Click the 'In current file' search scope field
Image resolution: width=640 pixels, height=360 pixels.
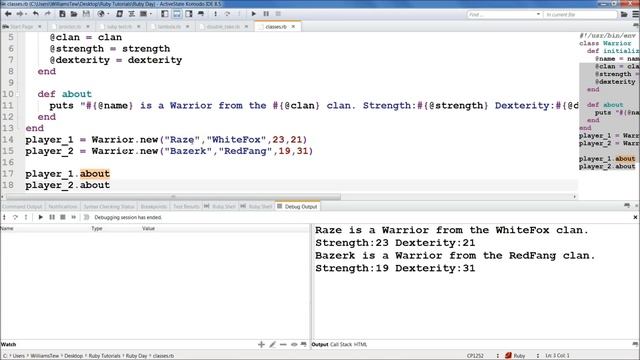tap(580, 14)
